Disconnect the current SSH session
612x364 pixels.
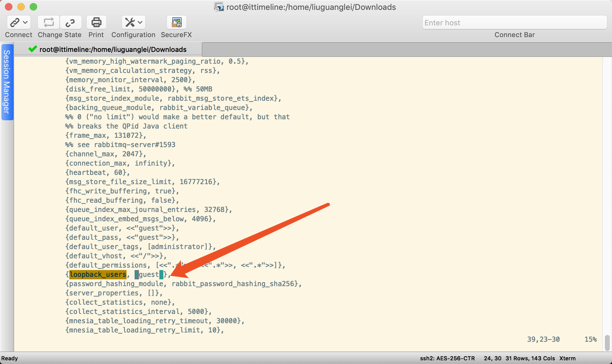[71, 22]
